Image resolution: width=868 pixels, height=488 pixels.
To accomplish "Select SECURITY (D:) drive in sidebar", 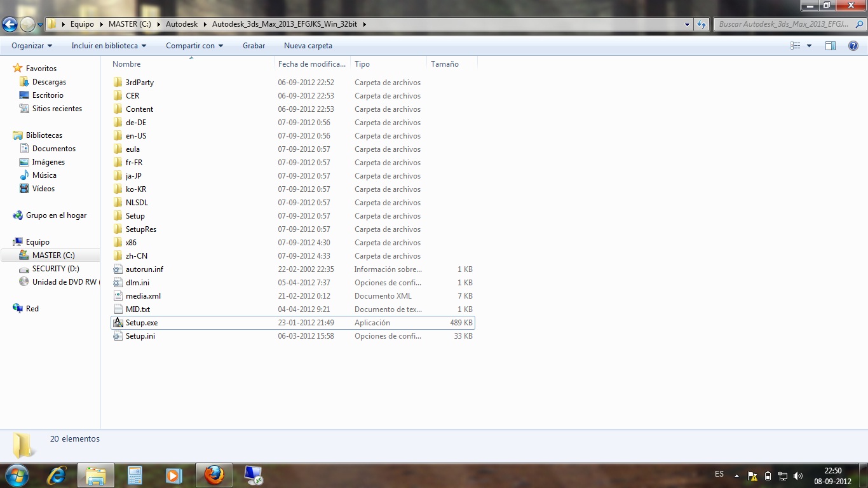I will 56,269.
